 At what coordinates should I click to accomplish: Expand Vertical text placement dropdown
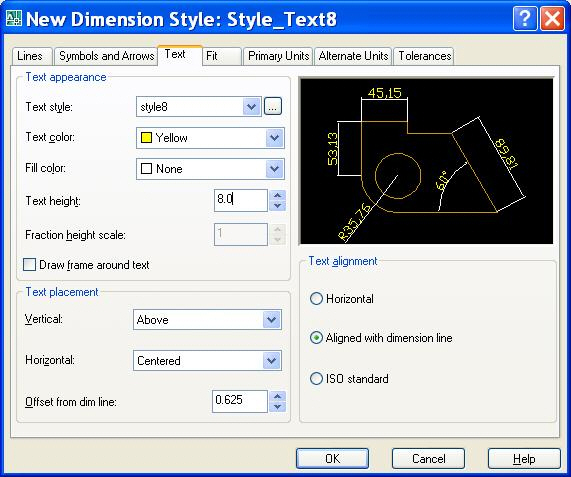click(272, 320)
